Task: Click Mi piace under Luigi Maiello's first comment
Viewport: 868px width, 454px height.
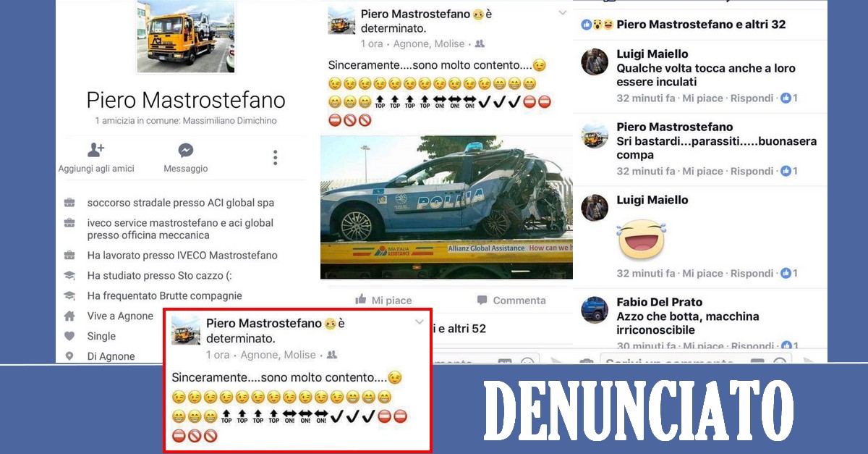Action: click(702, 98)
